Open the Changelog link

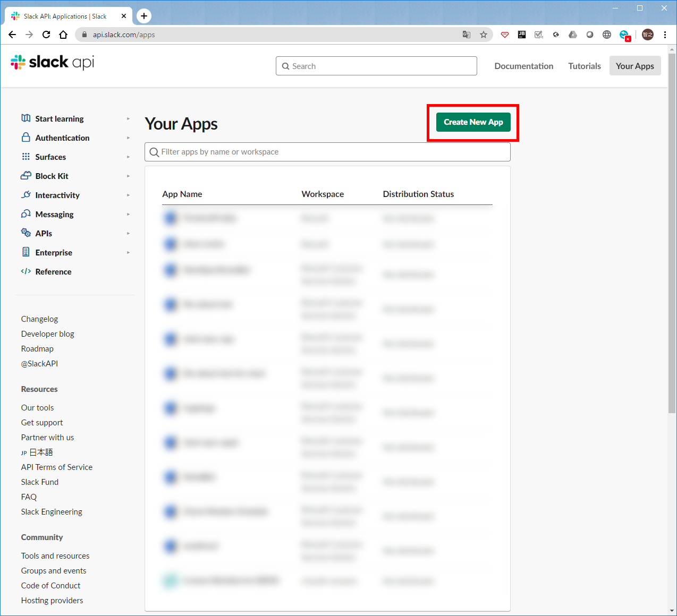tap(39, 319)
